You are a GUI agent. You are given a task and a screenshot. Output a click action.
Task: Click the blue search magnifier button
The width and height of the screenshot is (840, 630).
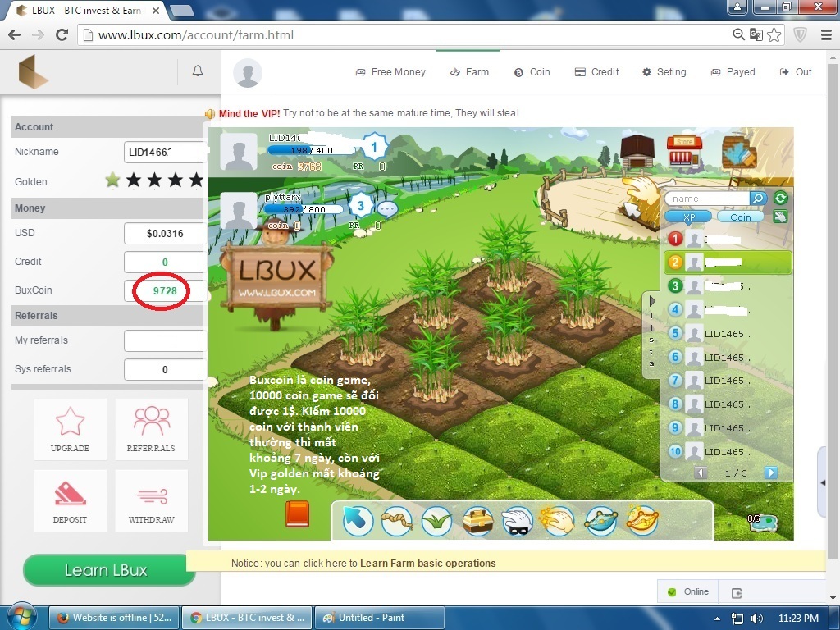(x=758, y=199)
